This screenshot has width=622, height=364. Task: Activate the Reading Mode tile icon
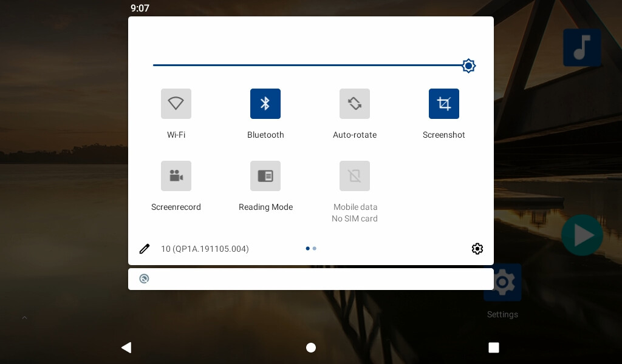265,176
